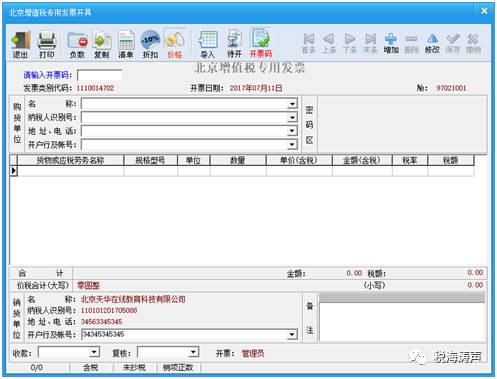Expand the 复核 reviewer dropdown
The height and width of the screenshot is (379, 497).
[193, 352]
